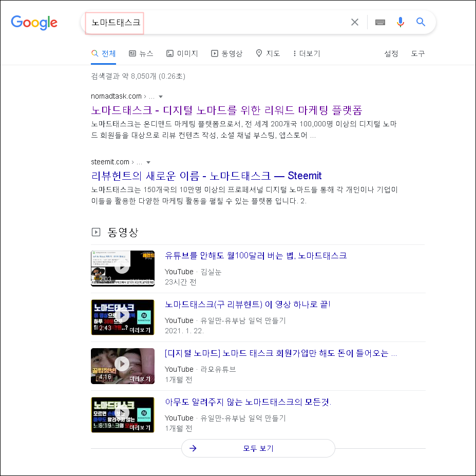476x476 pixels.
Task: Click the 김실눈 channel name
Action: (x=211, y=272)
